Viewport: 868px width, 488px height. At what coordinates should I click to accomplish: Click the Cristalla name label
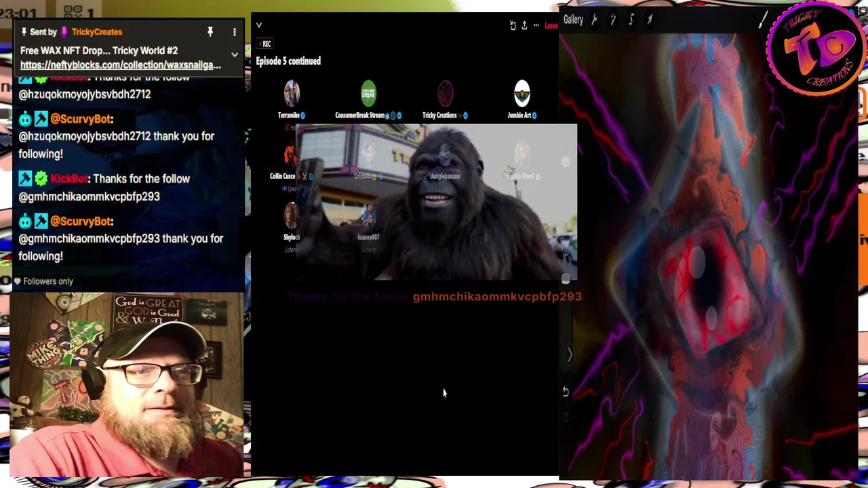(x=363, y=176)
